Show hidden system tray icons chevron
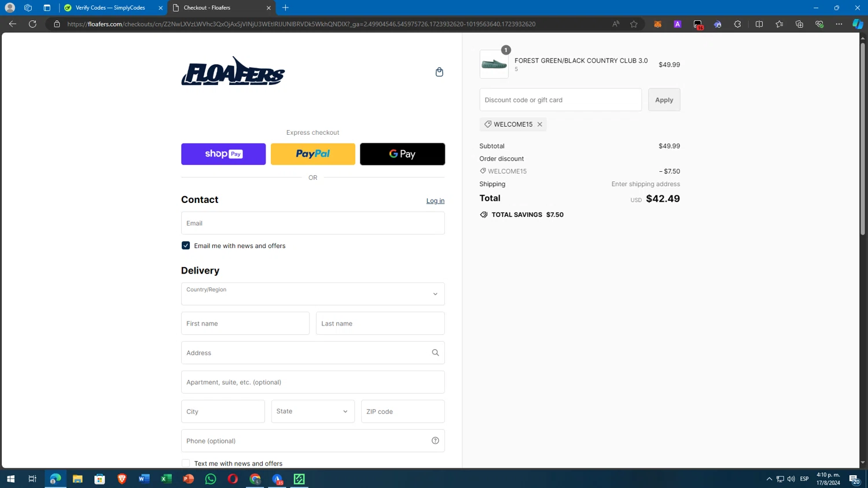Screen dimensions: 868x488 769,479
